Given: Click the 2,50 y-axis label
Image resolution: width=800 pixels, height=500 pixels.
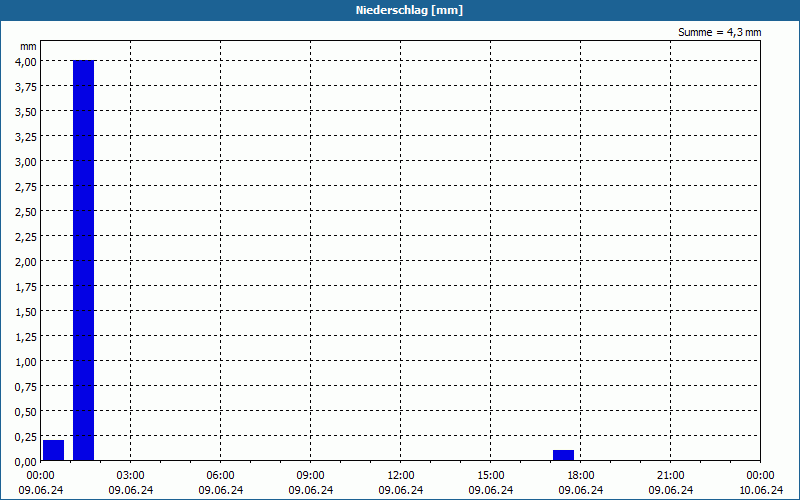Looking at the screenshot, I should 26,212.
